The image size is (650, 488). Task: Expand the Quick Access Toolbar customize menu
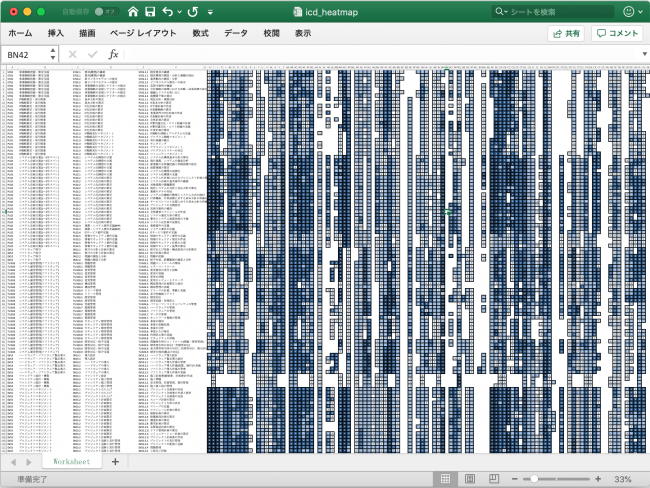coord(210,12)
